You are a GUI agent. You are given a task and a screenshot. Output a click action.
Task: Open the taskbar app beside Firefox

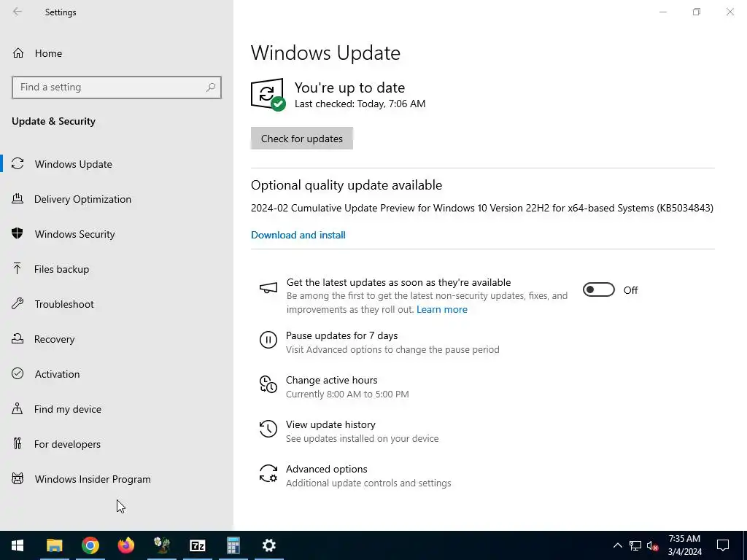pos(161,545)
